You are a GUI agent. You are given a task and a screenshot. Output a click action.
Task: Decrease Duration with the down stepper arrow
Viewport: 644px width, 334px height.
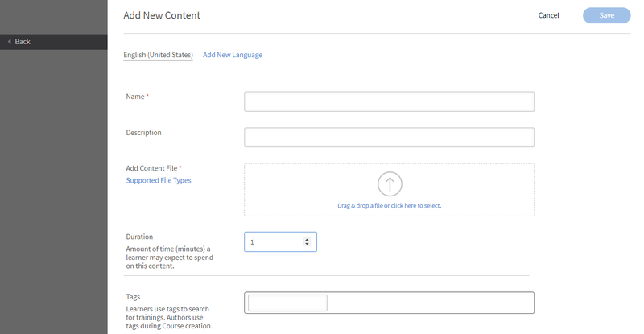(x=307, y=244)
